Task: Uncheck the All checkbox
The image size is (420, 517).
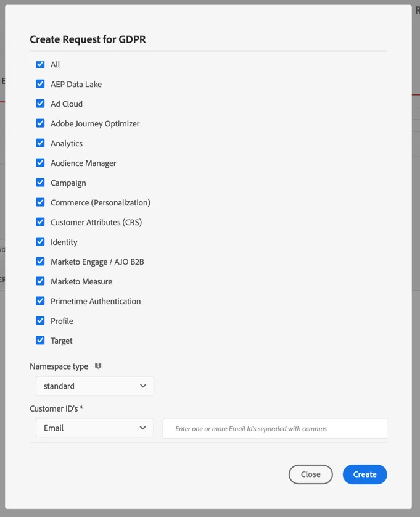Action: coord(40,64)
